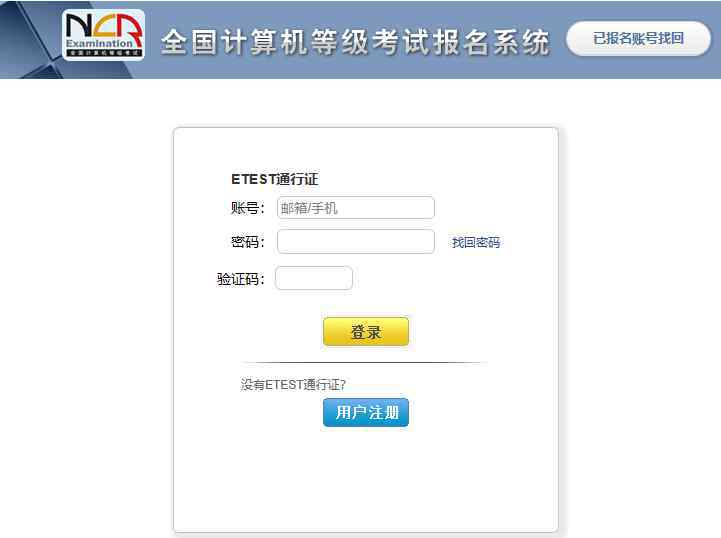The image size is (721, 538).
Task: Click the 密码 label text
Action: [x=247, y=242]
